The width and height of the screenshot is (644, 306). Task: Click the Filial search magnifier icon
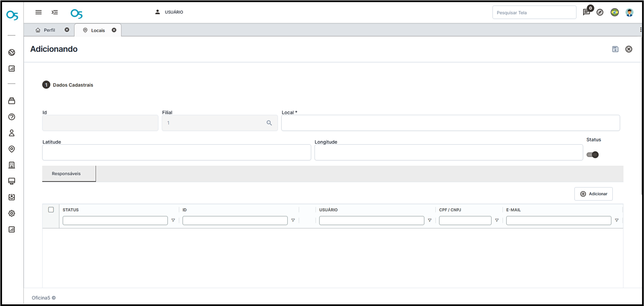269,123
